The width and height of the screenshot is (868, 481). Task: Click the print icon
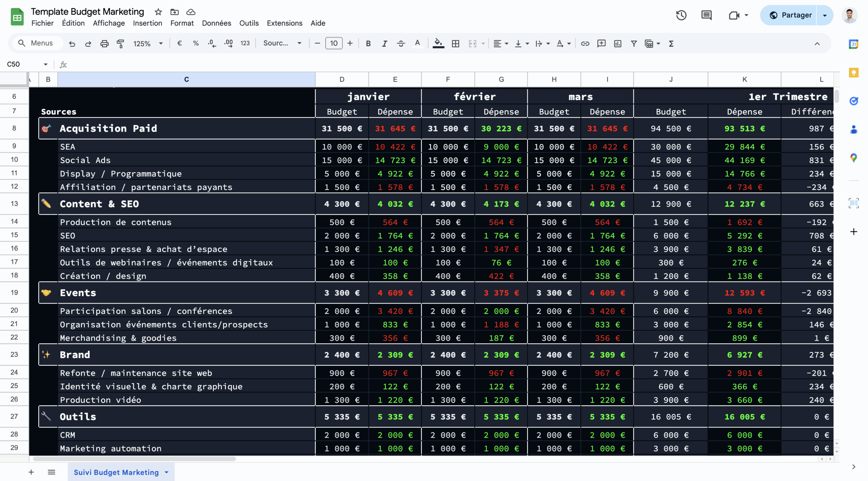tap(104, 43)
